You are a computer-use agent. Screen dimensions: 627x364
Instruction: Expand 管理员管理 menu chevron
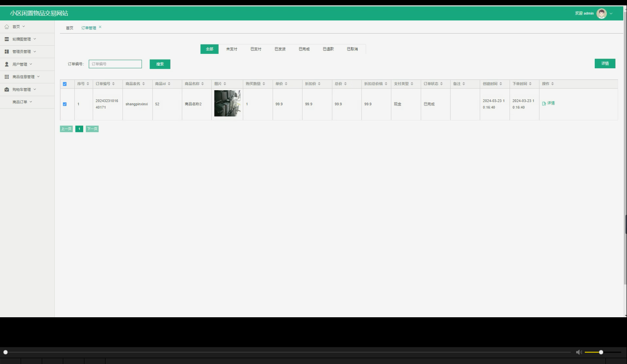(x=35, y=52)
